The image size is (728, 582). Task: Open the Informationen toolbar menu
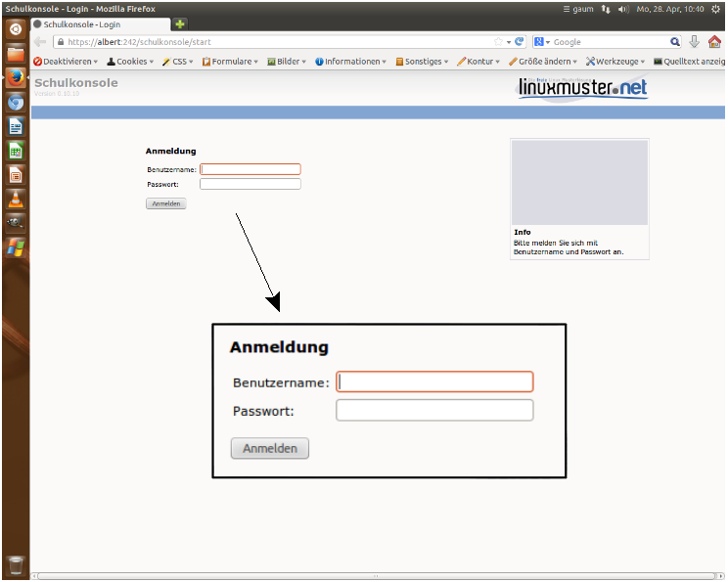coord(351,61)
